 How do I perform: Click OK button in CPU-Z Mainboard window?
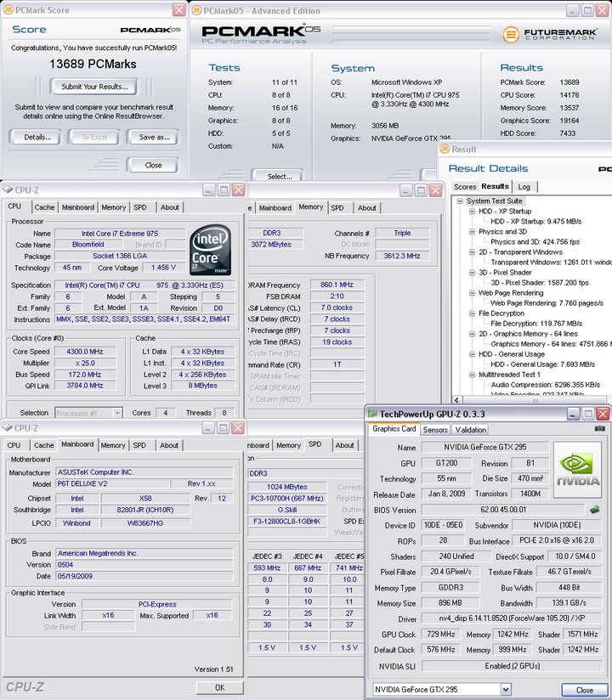[x=220, y=687]
